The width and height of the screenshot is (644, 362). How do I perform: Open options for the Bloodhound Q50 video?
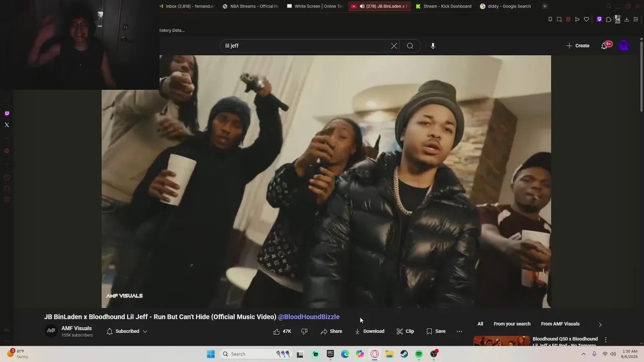[606, 340]
